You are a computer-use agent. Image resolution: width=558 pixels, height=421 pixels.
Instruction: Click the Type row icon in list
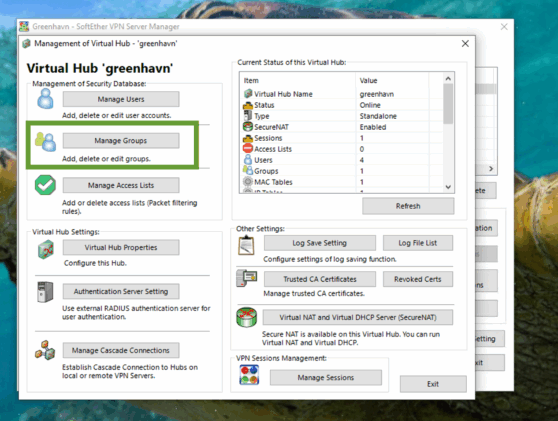pos(248,116)
